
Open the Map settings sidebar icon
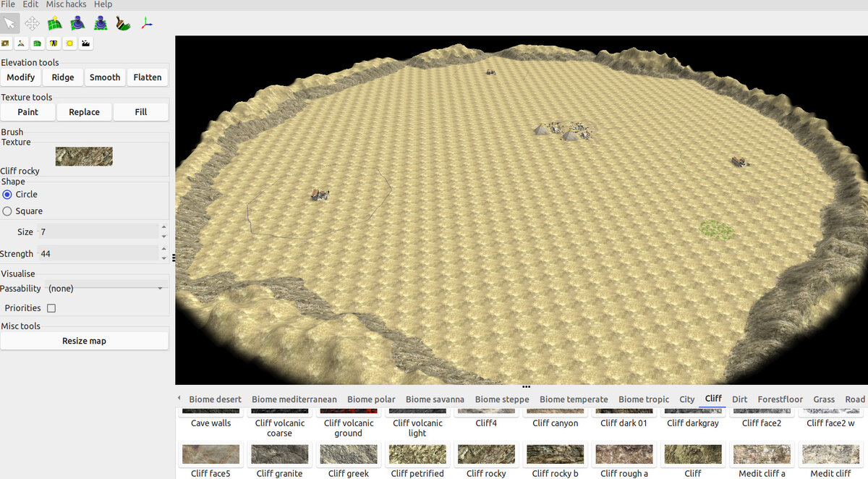click(x=6, y=43)
